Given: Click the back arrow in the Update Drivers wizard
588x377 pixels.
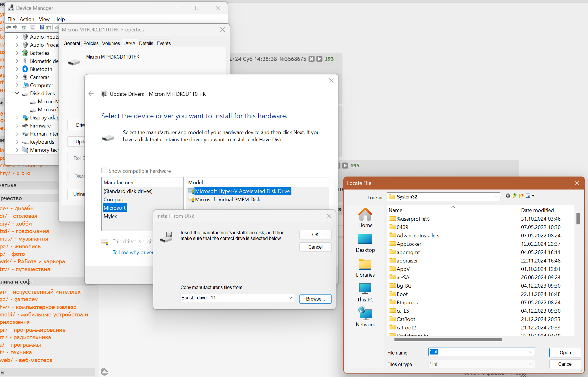Looking at the screenshot, I should coord(91,94).
